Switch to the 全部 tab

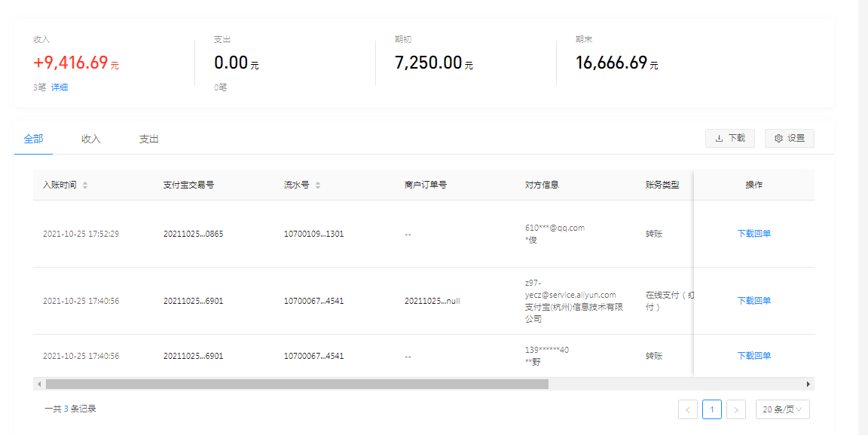click(33, 139)
